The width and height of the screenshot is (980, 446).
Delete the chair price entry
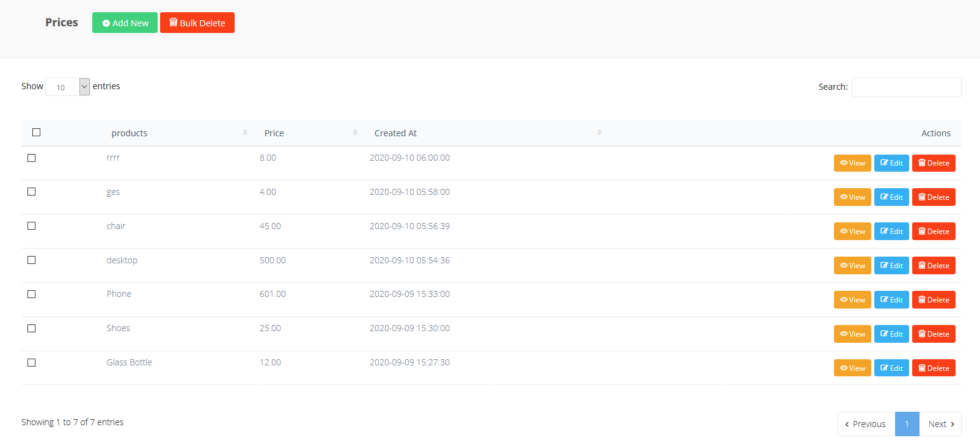coord(934,232)
